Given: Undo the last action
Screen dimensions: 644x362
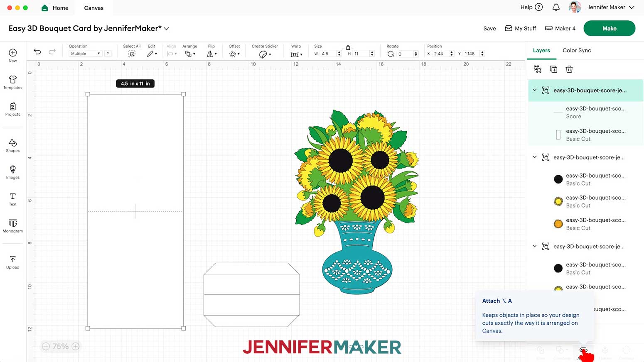Looking at the screenshot, I should pyautogui.click(x=37, y=51).
